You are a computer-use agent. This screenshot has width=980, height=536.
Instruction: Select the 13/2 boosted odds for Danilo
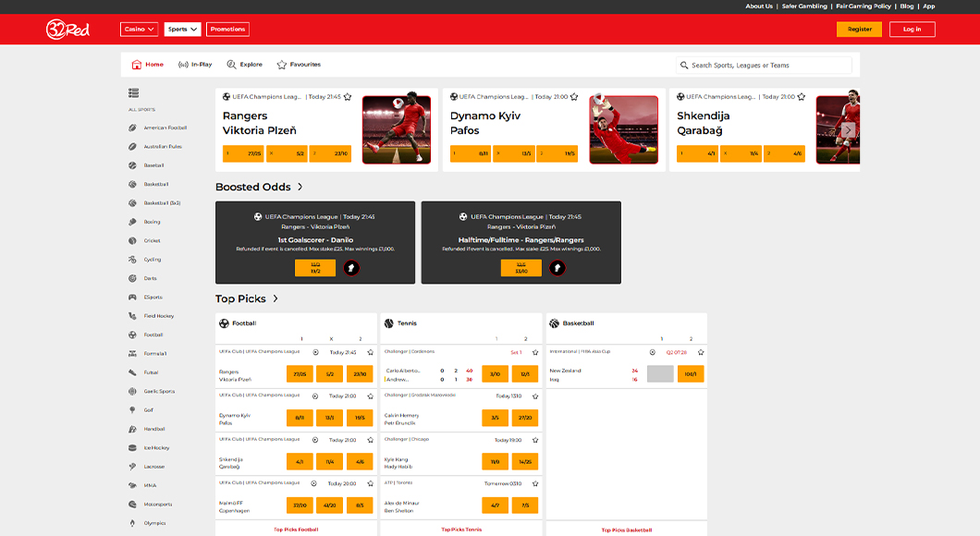click(x=315, y=268)
